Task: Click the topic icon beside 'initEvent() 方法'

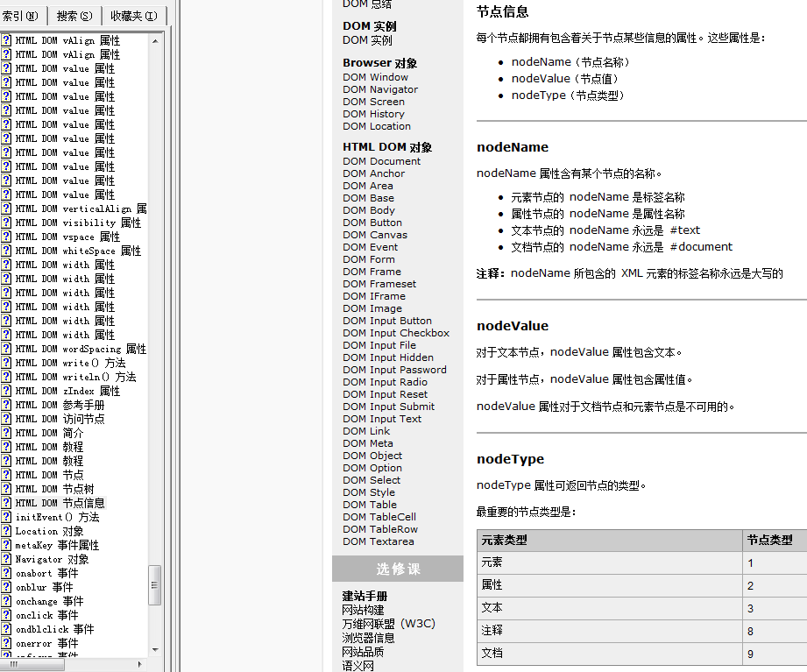Action: click(6, 517)
